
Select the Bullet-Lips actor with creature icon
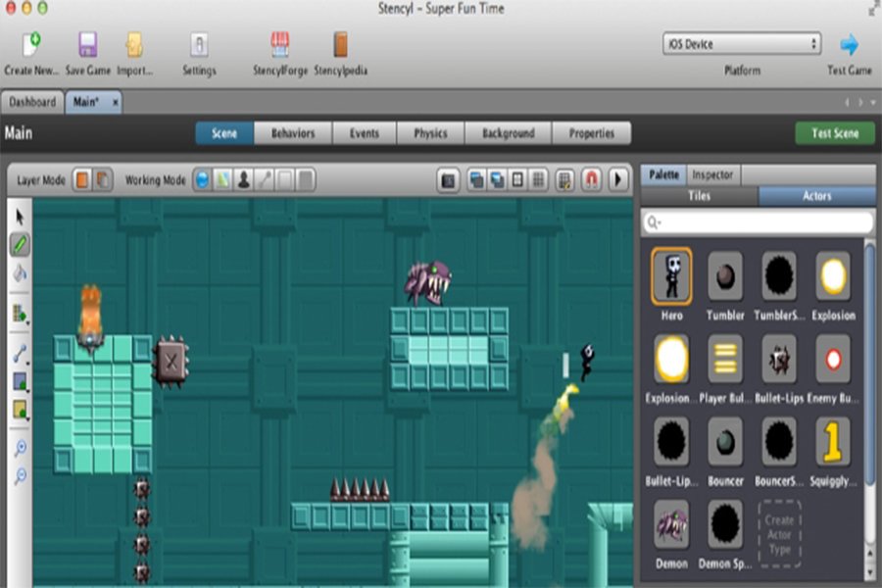click(x=779, y=359)
